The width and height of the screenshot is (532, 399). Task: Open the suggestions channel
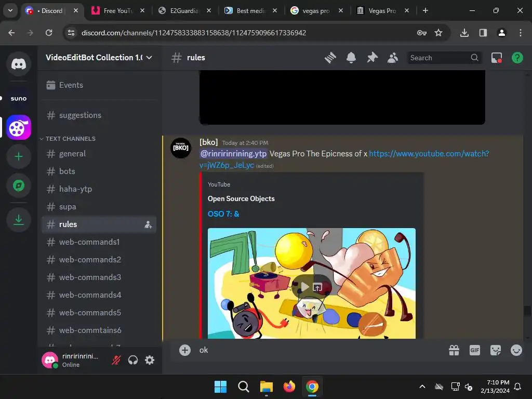[x=99, y=115]
